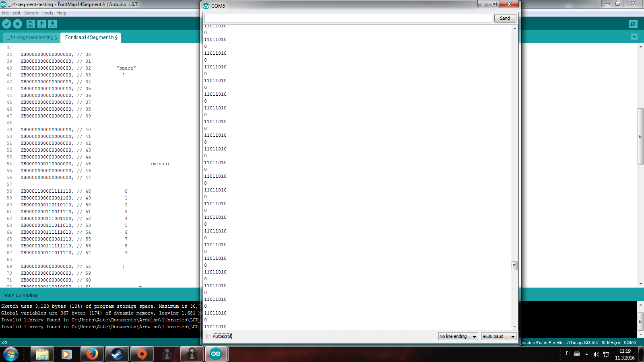The width and height of the screenshot is (644, 362).
Task: Click serial monitor scrollbar up arrow
Action: 514,29
